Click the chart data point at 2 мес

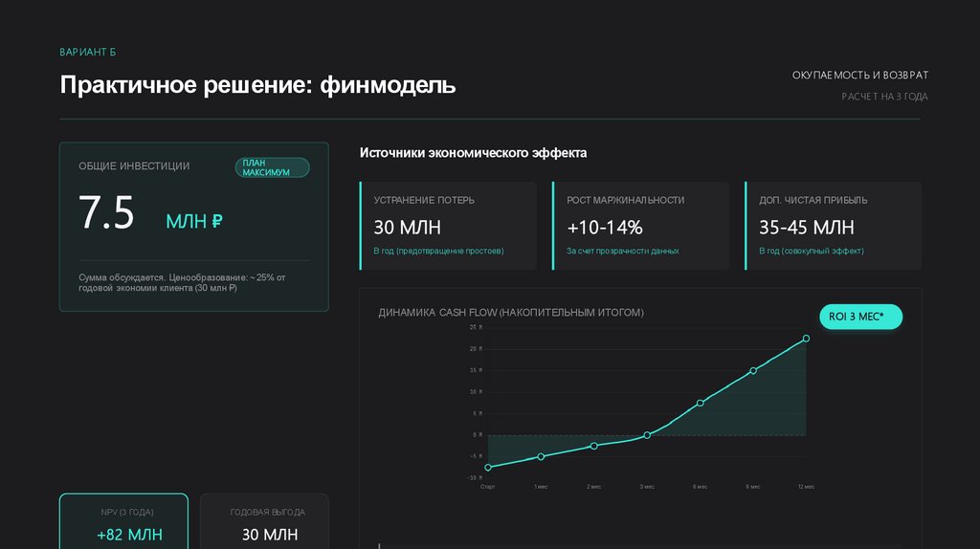coord(593,446)
